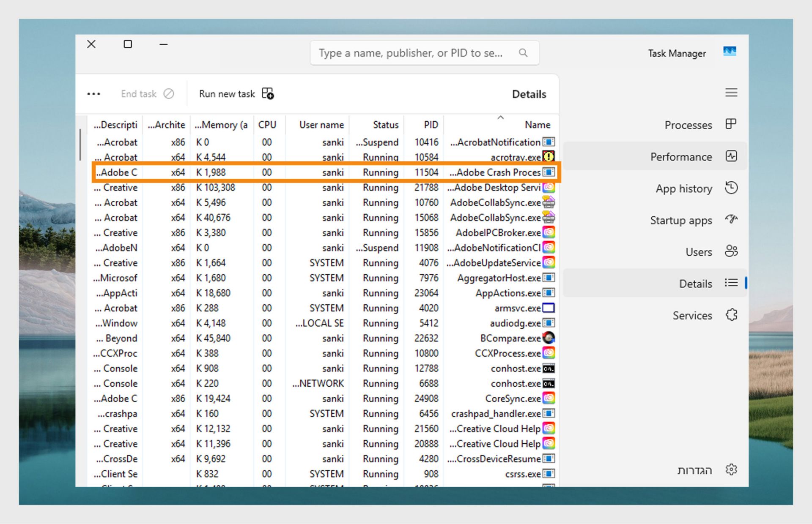
Task: Open settings via the gear icon
Action: 731,469
